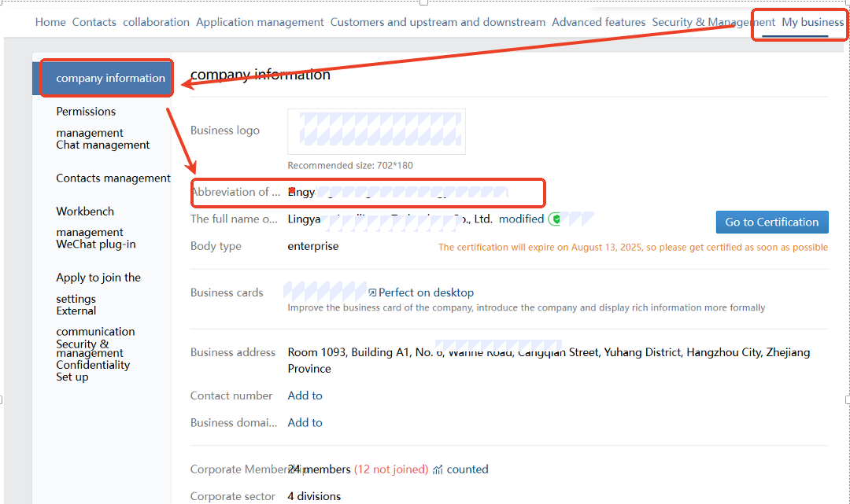Click the 4 divisions value
850x504 pixels.
[x=314, y=496]
